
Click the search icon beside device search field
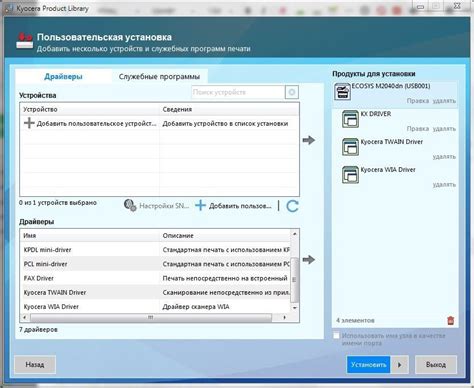tap(292, 92)
